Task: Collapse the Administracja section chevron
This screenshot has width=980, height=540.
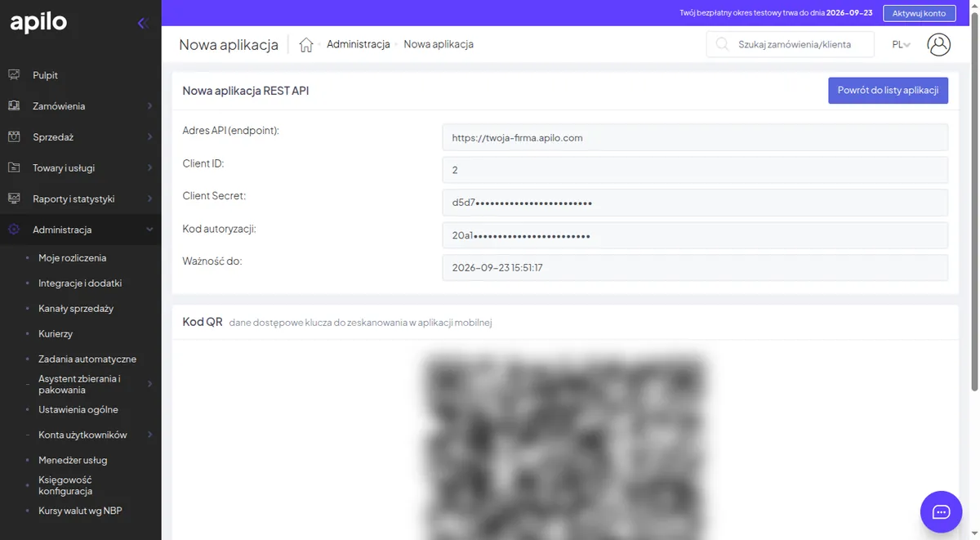Action: (x=149, y=230)
